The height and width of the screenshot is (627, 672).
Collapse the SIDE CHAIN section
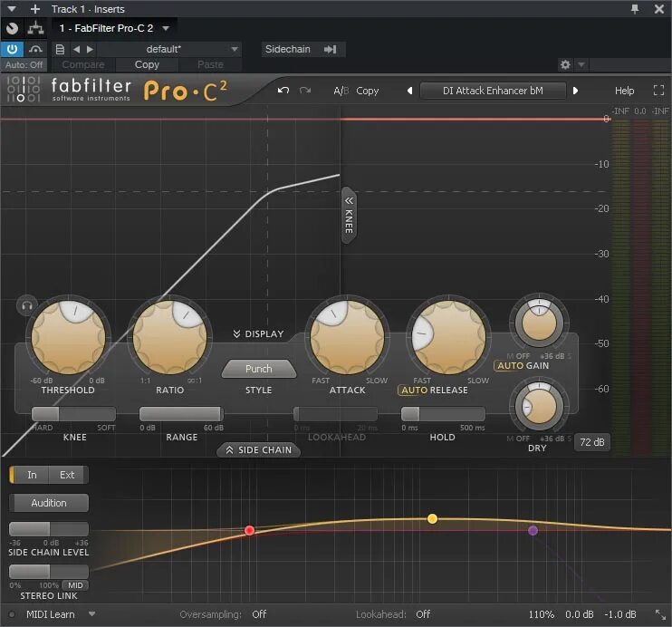258,450
